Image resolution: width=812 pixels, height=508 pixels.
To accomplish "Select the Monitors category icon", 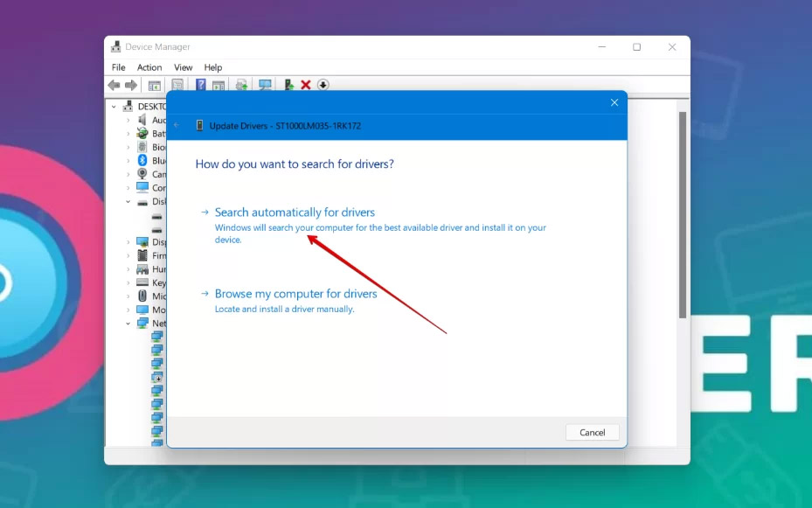I will tap(142, 310).
